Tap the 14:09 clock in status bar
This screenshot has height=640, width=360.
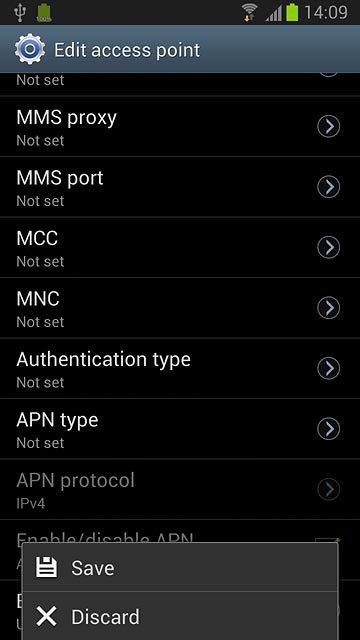[326, 12]
